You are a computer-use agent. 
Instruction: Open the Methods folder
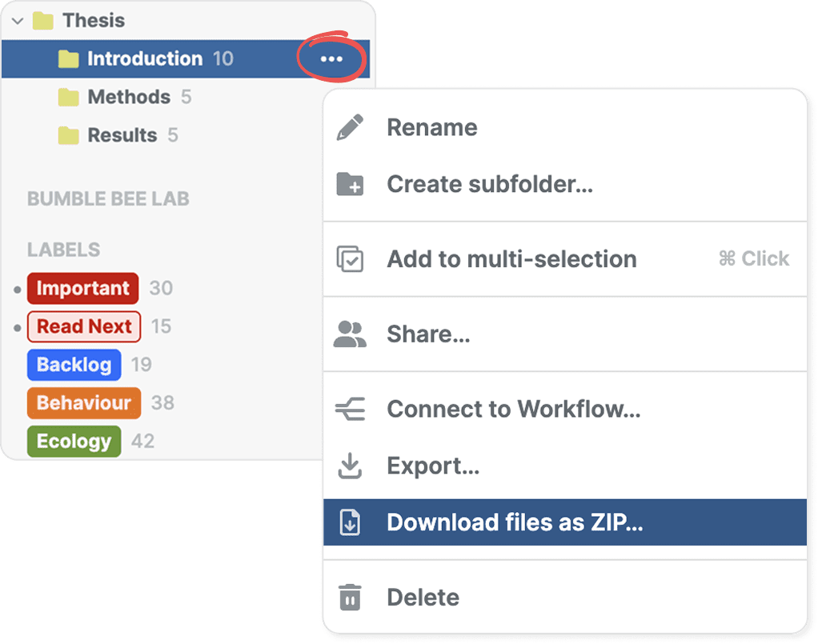point(128,97)
